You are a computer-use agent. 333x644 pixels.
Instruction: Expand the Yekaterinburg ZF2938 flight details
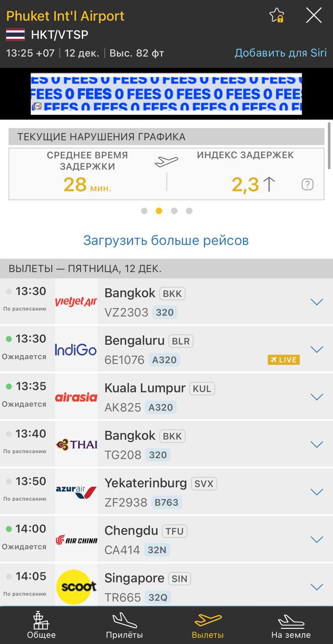[316, 492]
